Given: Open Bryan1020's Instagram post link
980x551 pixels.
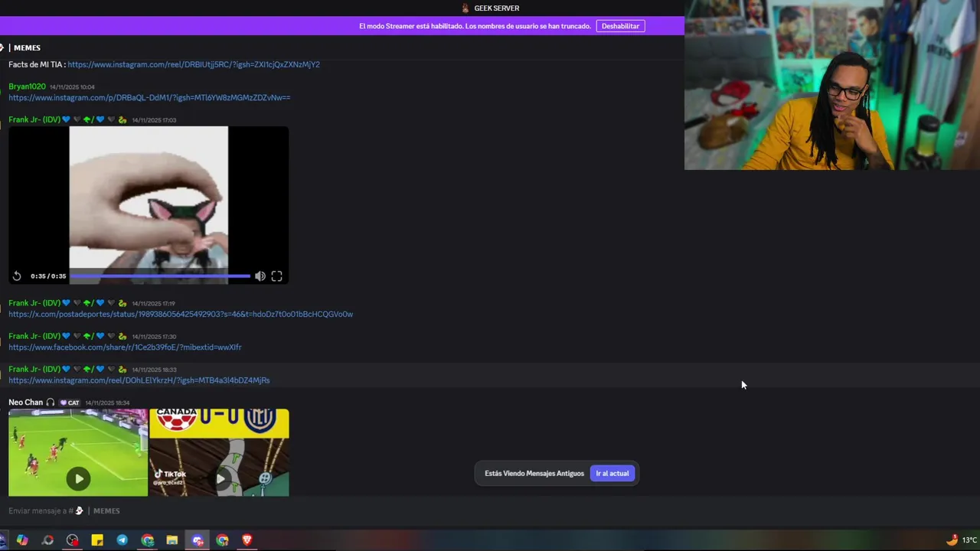Looking at the screenshot, I should (x=149, y=97).
